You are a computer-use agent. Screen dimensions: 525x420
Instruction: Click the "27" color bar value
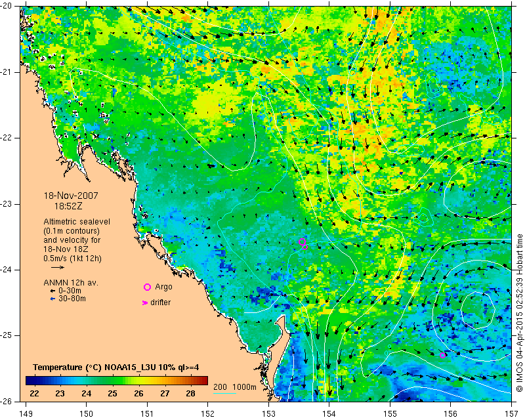click(165, 393)
